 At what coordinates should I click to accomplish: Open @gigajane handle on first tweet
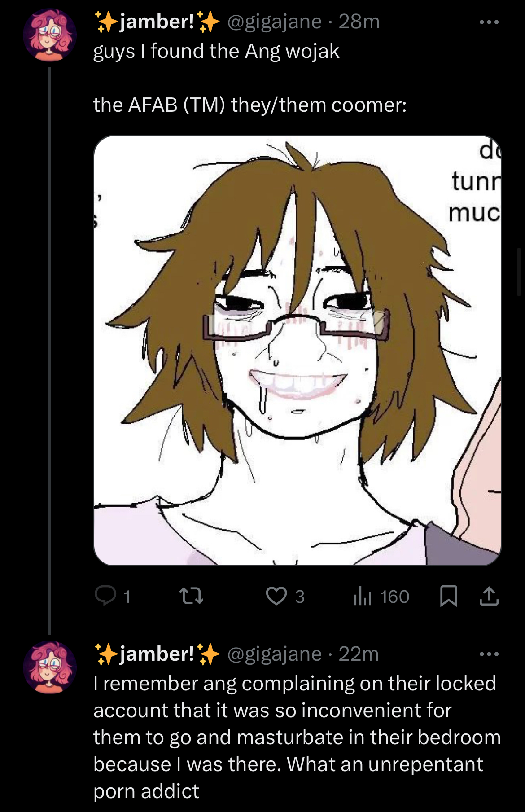point(275,22)
